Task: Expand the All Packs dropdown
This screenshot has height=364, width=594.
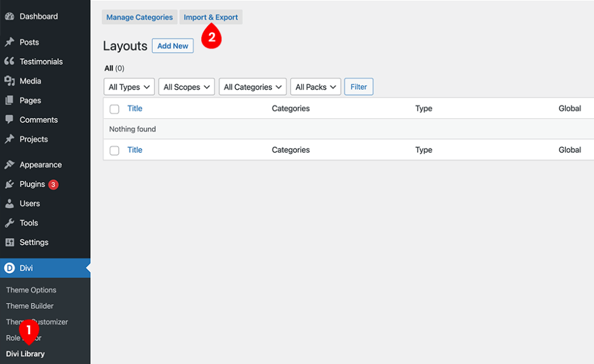Action: [x=315, y=87]
